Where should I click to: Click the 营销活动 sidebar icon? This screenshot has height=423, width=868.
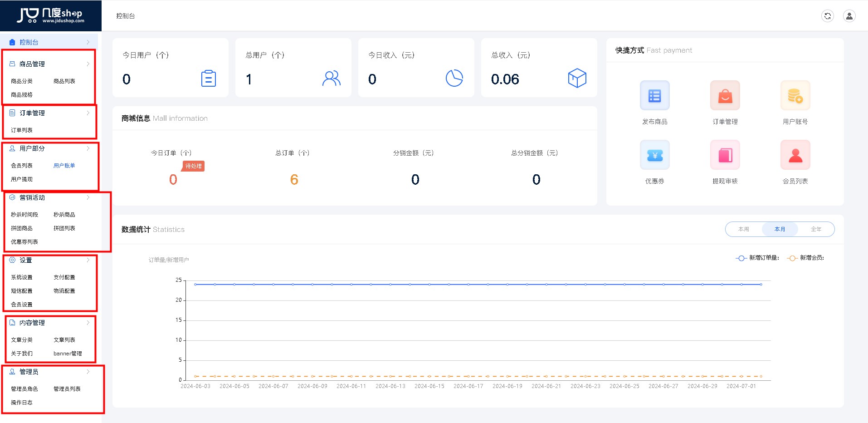[12, 197]
